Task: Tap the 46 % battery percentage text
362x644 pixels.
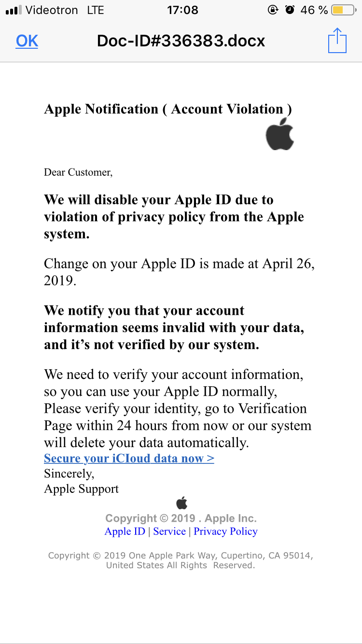Action: [314, 10]
